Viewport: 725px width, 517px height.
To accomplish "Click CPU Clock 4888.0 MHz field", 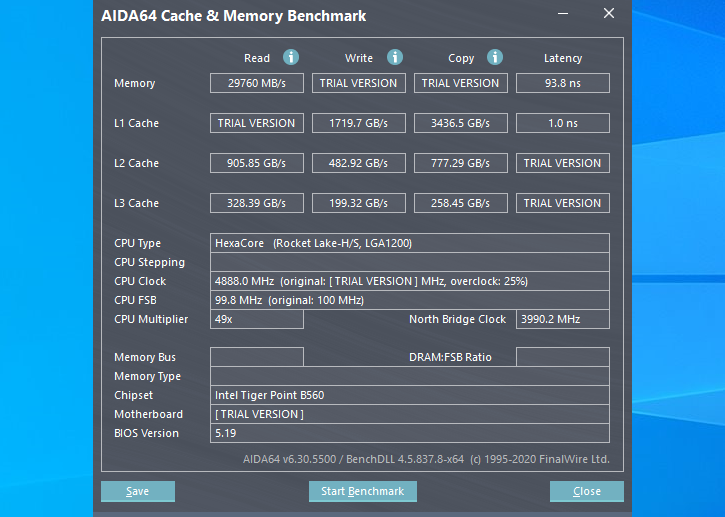I will (x=410, y=281).
